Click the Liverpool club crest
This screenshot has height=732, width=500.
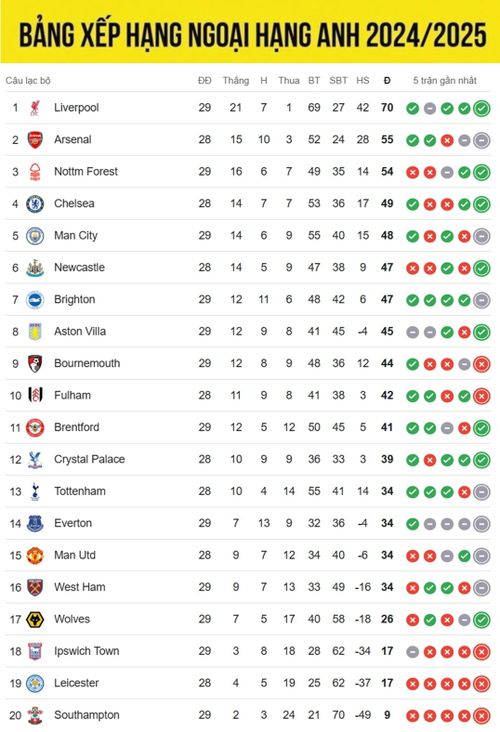click(35, 108)
